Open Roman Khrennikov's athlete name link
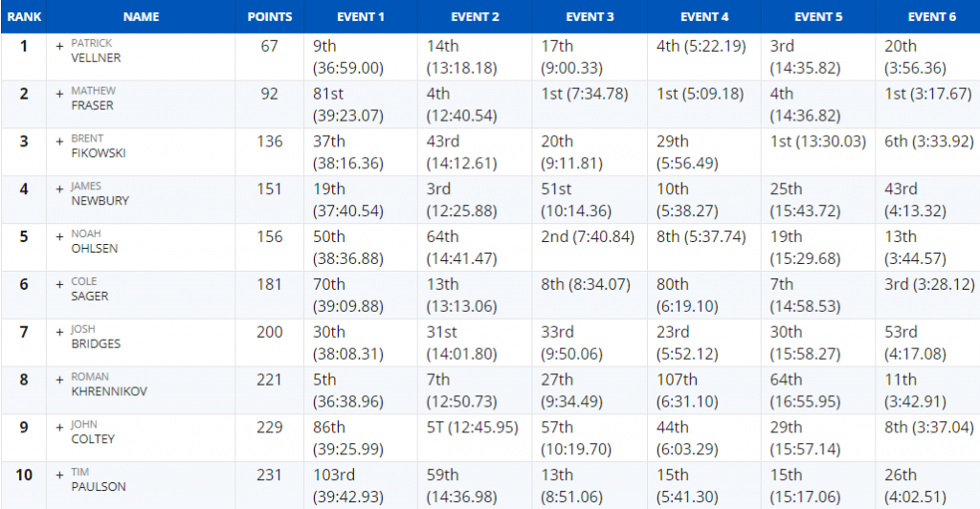980x509 pixels. (109, 384)
